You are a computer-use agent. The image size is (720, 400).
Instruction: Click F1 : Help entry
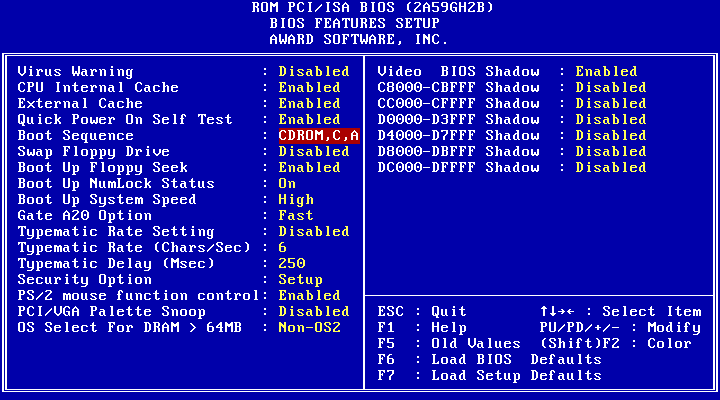(422, 327)
